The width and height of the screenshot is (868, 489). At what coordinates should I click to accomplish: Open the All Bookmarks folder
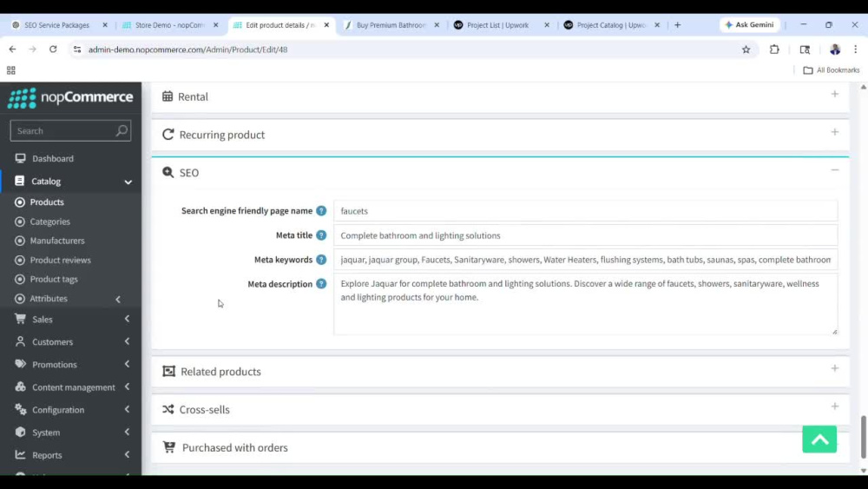pyautogui.click(x=832, y=70)
